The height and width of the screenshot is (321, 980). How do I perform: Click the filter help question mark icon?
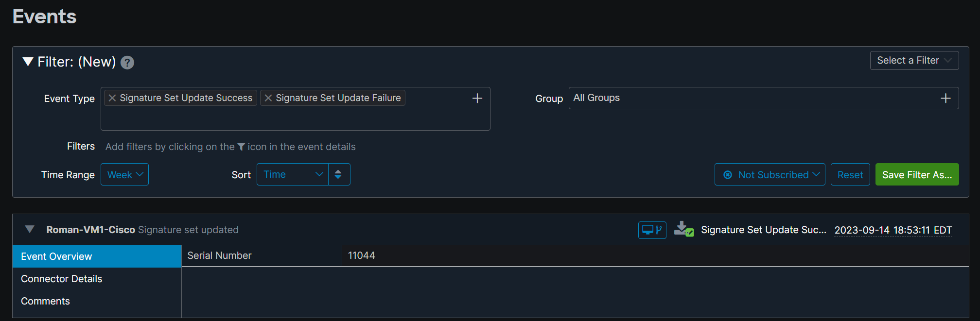pos(127,63)
